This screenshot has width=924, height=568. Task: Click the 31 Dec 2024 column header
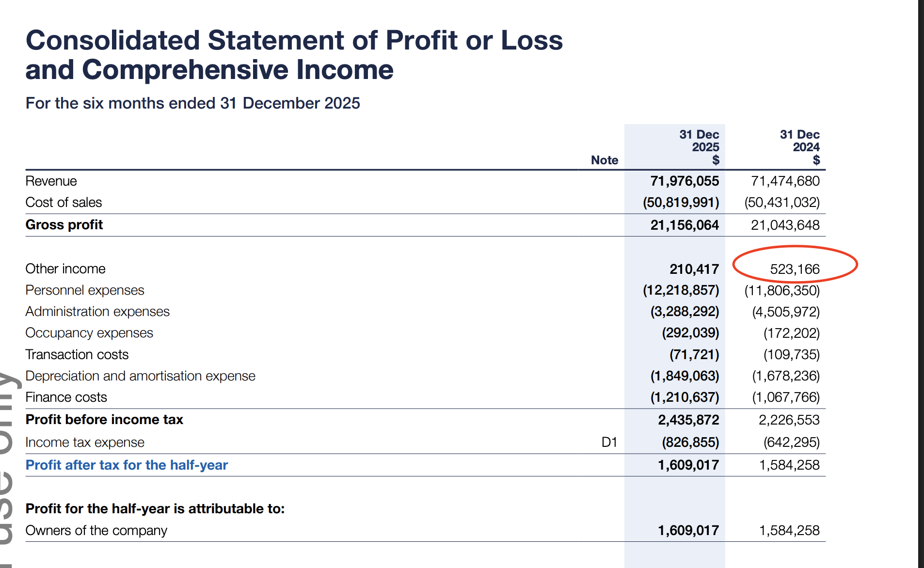point(799,146)
